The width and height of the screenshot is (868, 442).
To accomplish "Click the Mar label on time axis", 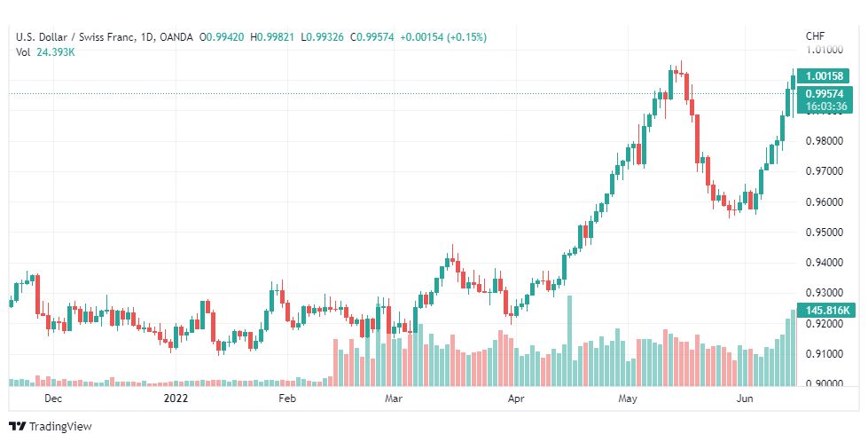I will tap(395, 399).
